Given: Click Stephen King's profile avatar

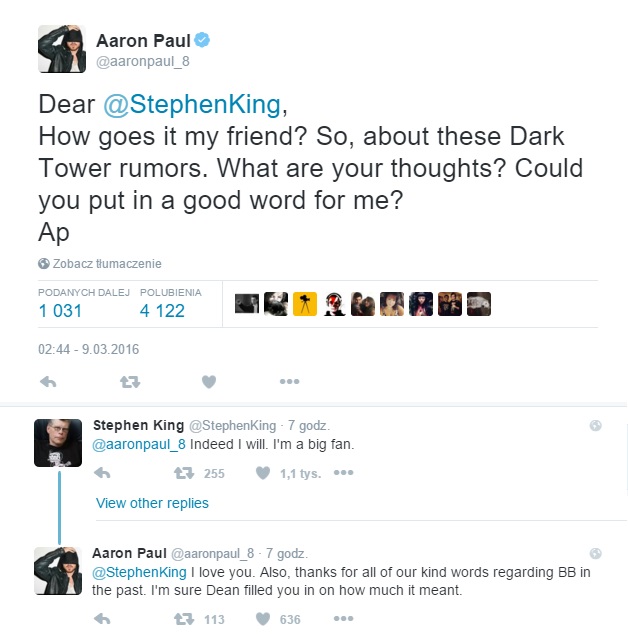Looking at the screenshot, I should (x=58, y=440).
